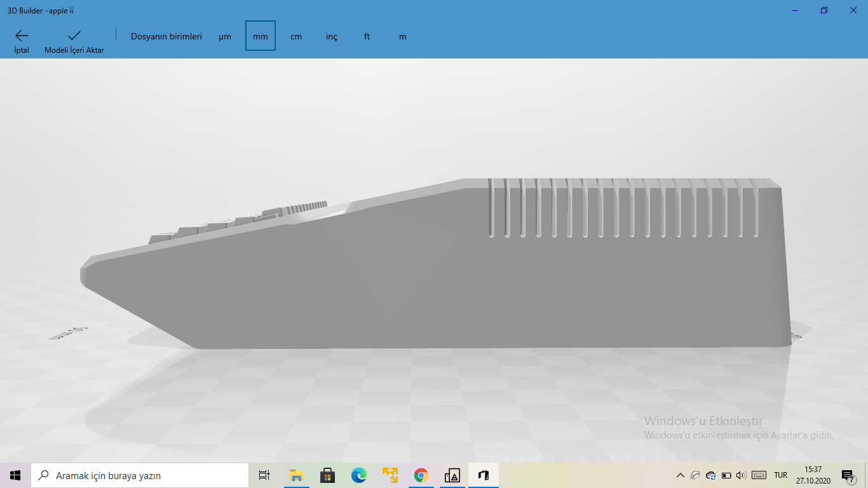Launch Microsoft Store from the taskbar
Viewport: 868px width, 488px height.
pos(327,475)
